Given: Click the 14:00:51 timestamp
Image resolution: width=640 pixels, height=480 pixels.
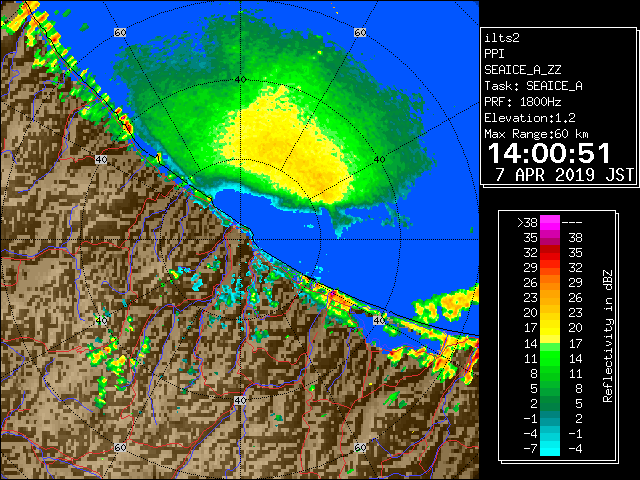Looking at the screenshot, I should point(549,153).
